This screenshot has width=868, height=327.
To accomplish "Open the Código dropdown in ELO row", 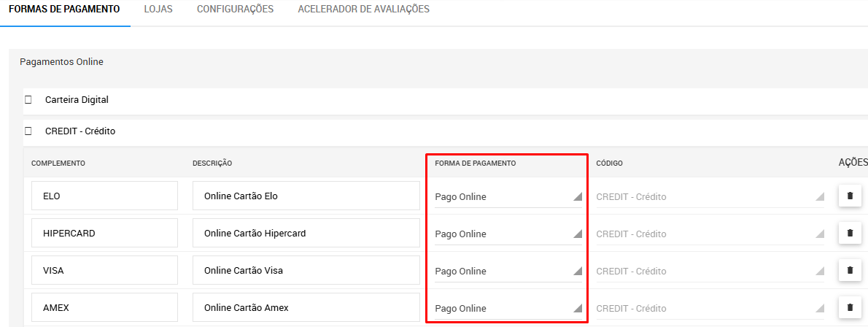I will [x=710, y=197].
